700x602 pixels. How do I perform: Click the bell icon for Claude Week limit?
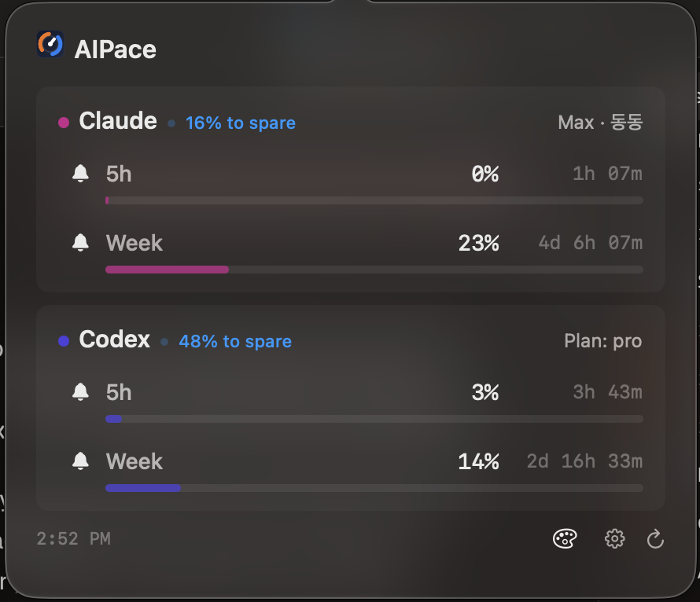[80, 243]
